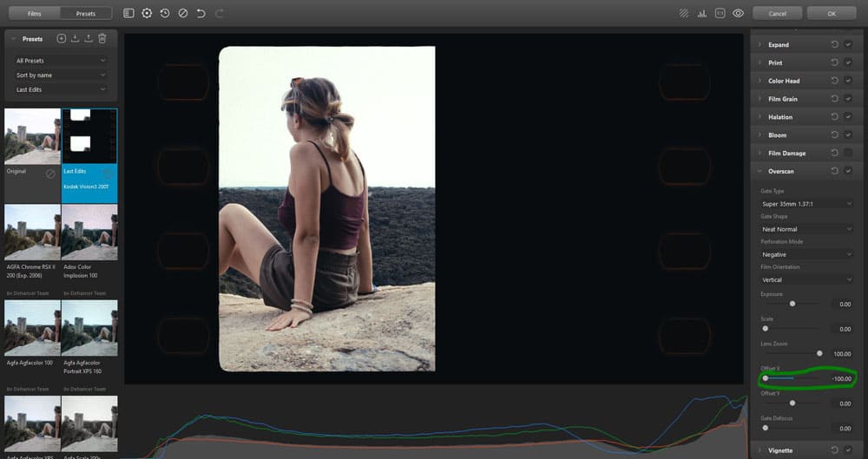Viewport: 868px width, 459px height.
Task: Open settings with the gear icon
Action: pos(147,13)
